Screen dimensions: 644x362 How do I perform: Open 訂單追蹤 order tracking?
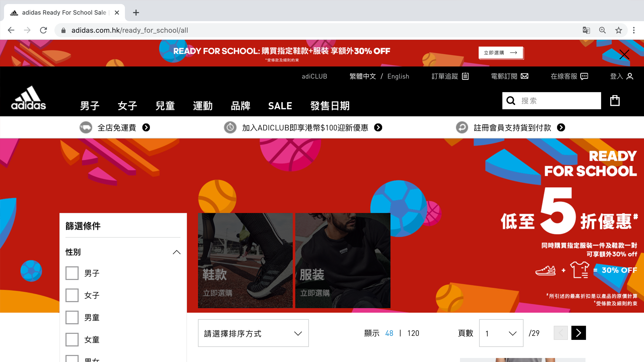(450, 76)
